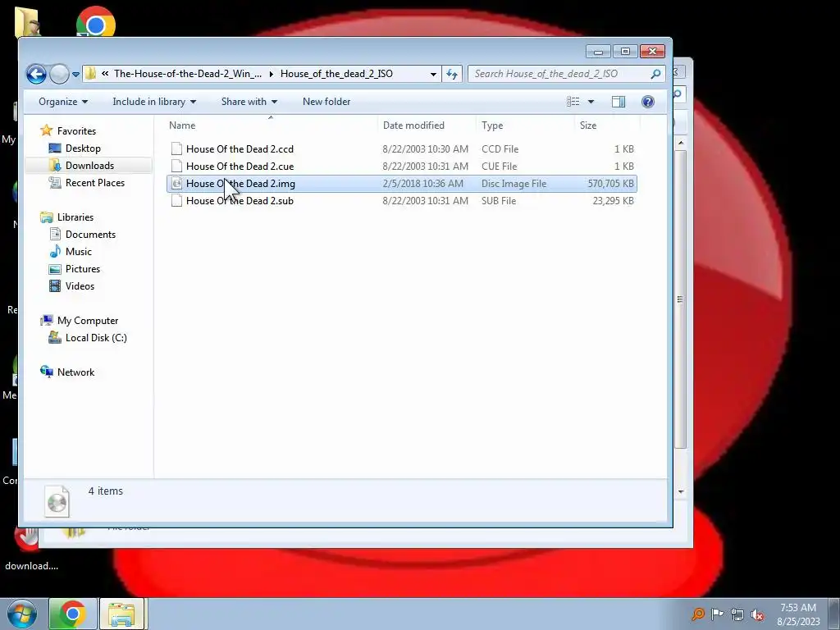Click the search magnifier icon
This screenshot has height=630, width=840.
coord(655,74)
